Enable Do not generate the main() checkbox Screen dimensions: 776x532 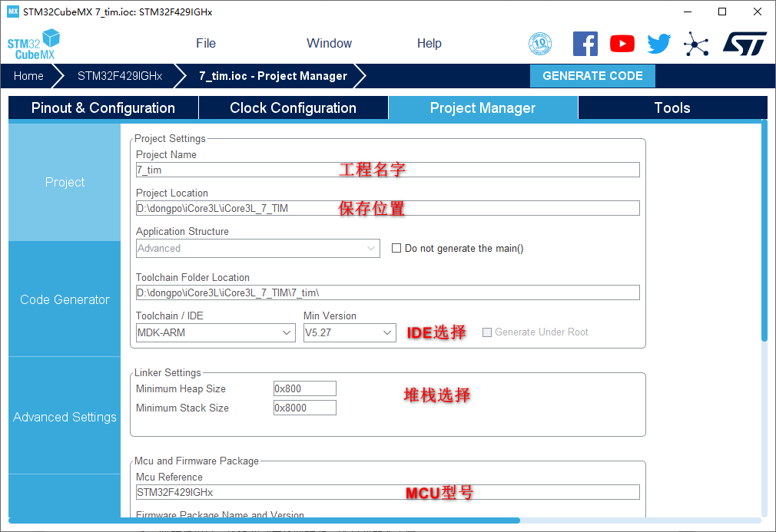click(x=396, y=249)
